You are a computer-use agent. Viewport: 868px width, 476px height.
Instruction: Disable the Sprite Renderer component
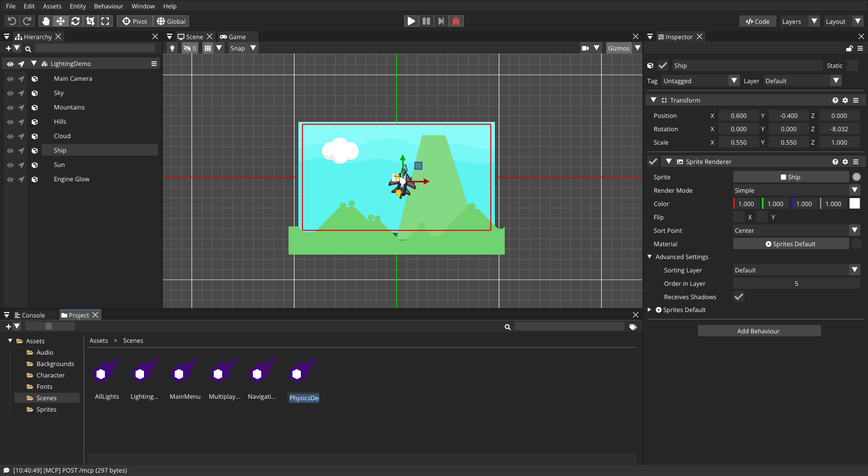point(653,161)
